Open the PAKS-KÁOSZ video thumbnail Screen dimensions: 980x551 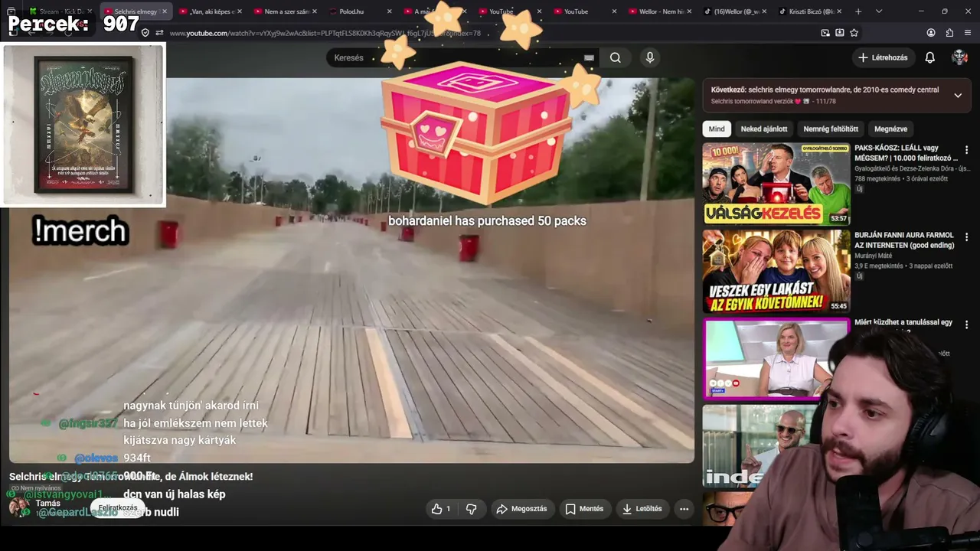tap(776, 184)
